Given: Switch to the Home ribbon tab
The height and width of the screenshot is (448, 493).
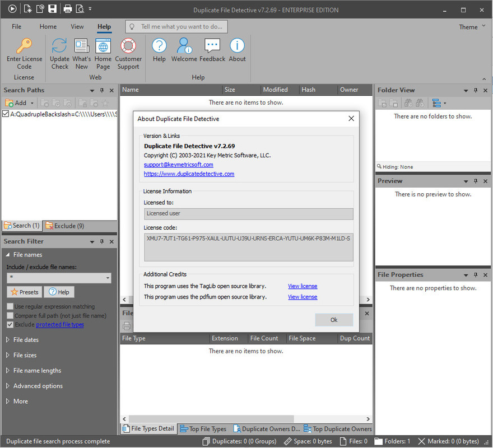Looking at the screenshot, I should point(48,27).
